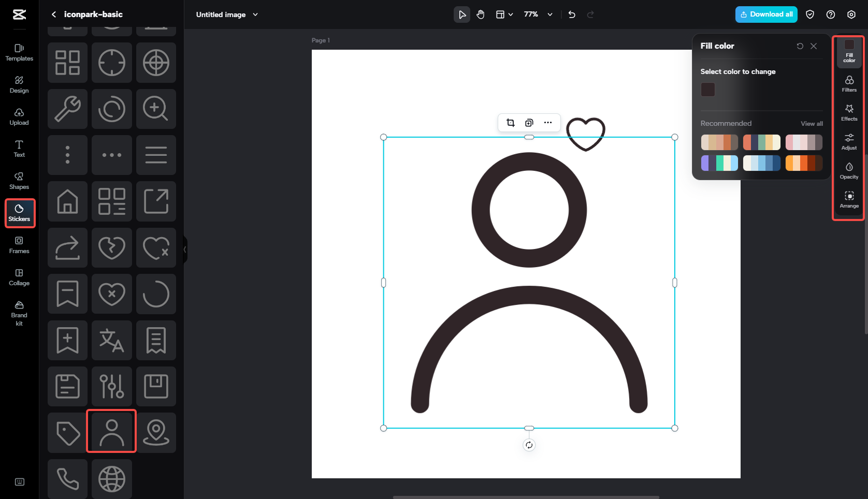Open the canvas layout dropdown in the toolbar

503,14
